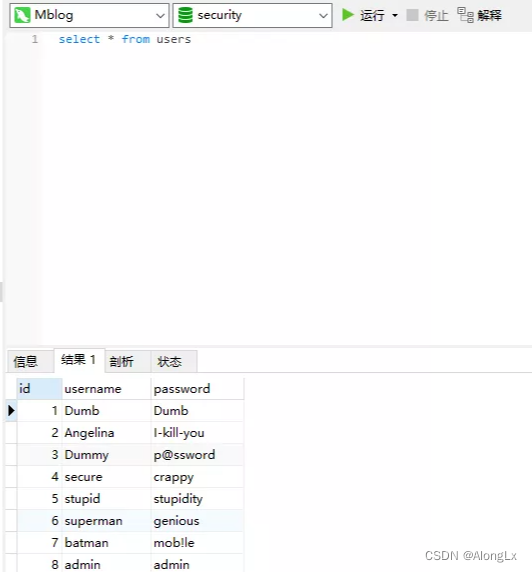Select the username cell batman
This screenshot has width=532, height=572.
coord(106,542)
